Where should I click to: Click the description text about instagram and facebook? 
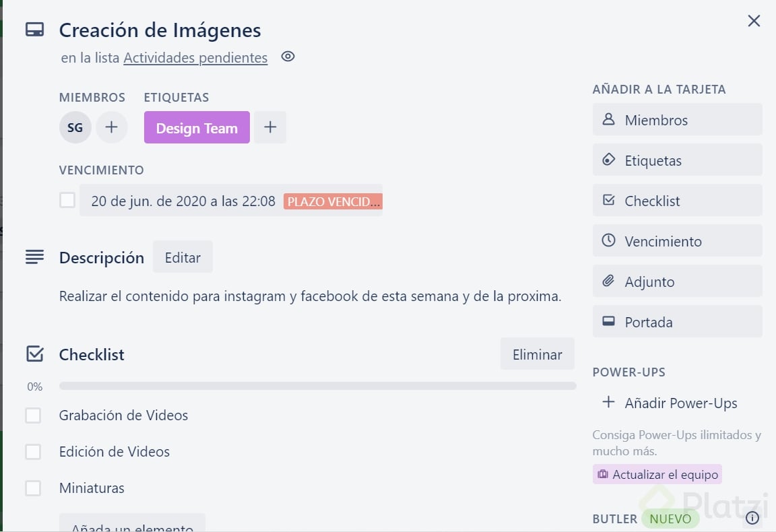(x=311, y=296)
